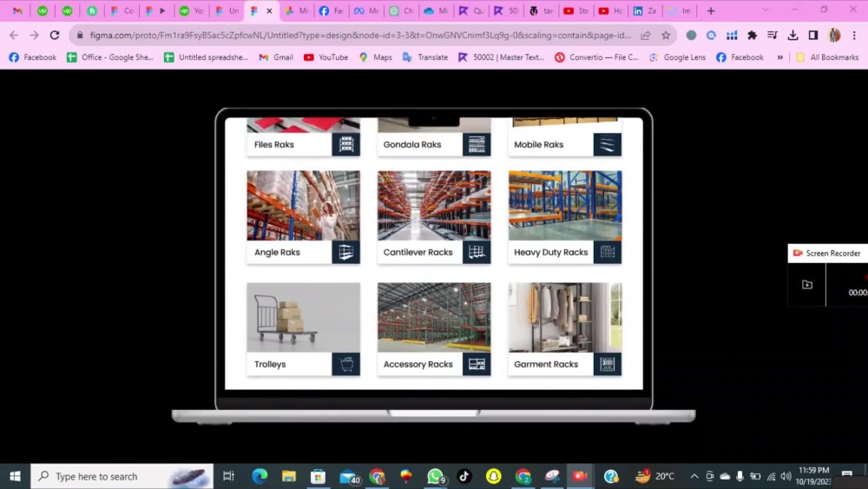Select the Cantilever Racks label
Viewport: 868px width, 489px height.
(418, 252)
